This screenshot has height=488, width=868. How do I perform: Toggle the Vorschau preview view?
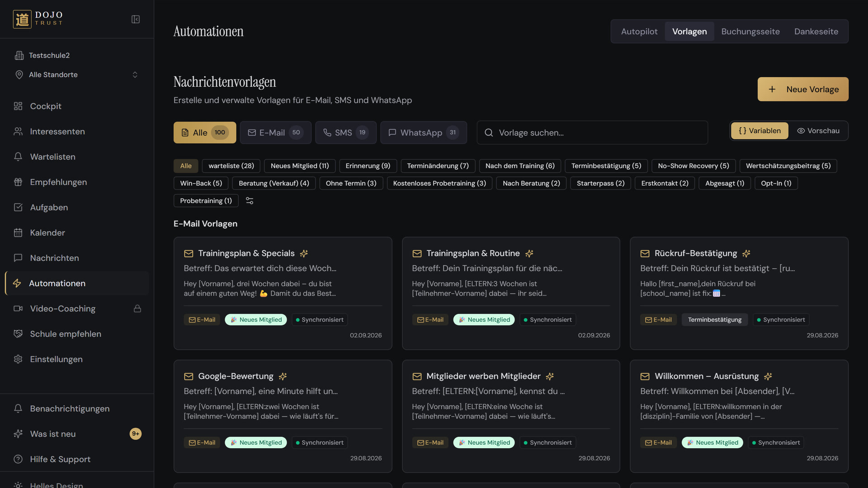pos(818,131)
